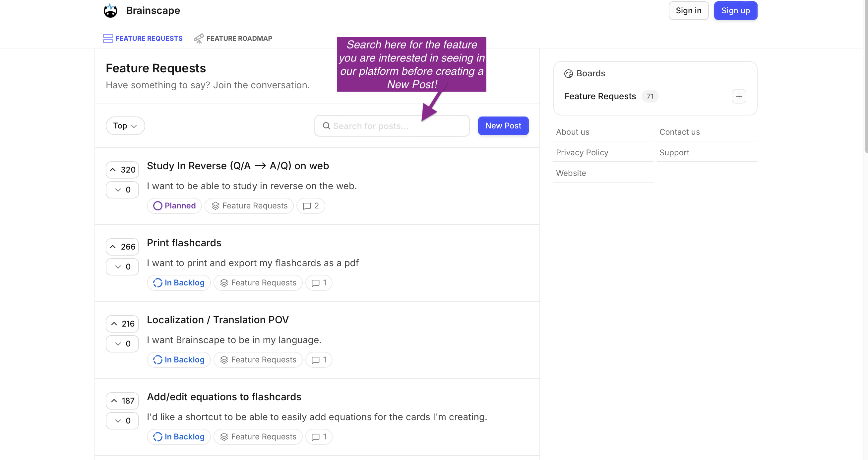868x460 pixels.
Task: Click the Sign in button
Action: click(x=688, y=11)
